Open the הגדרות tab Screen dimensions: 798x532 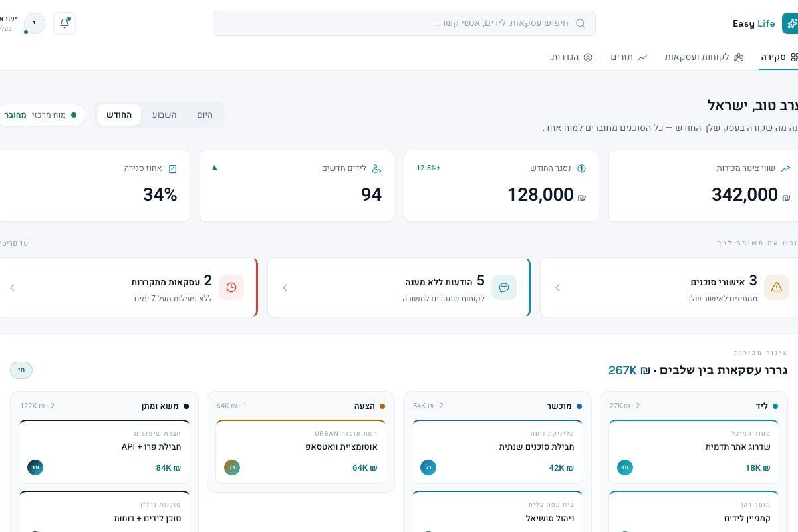(x=572, y=57)
